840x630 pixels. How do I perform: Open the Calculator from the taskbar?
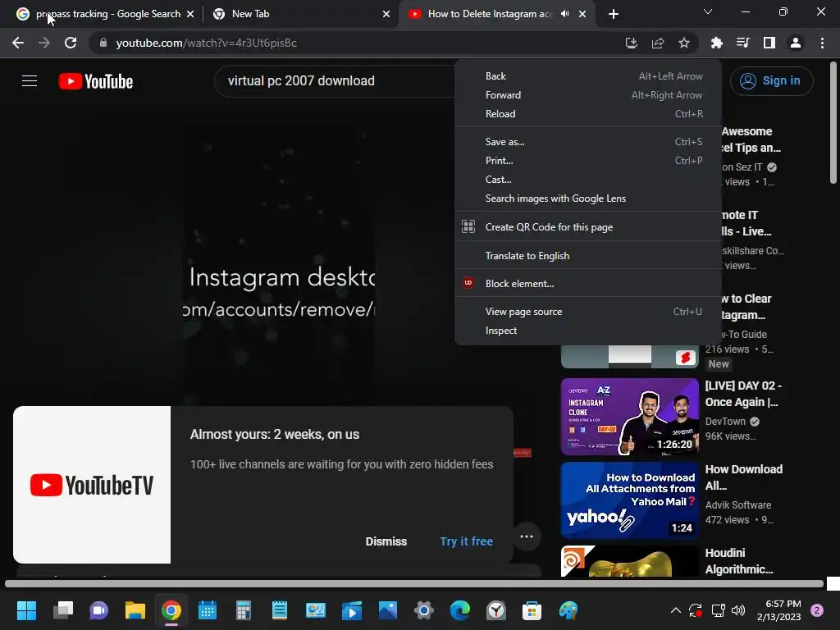point(243,610)
